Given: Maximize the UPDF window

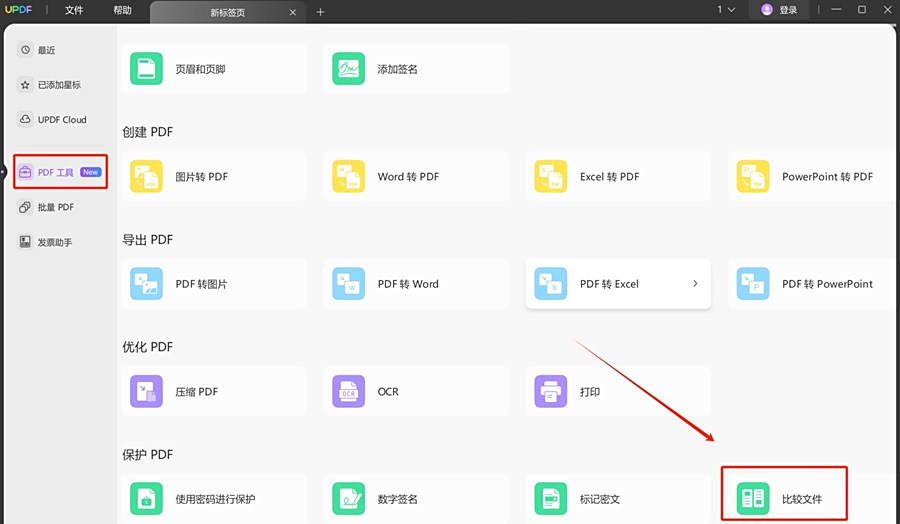Looking at the screenshot, I should (862, 10).
